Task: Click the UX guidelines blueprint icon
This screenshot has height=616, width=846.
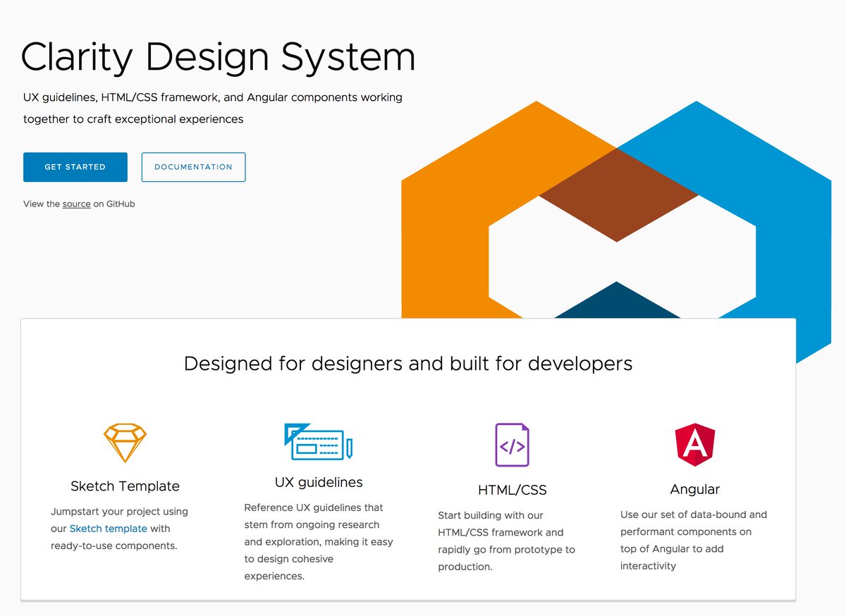Action: (318, 442)
